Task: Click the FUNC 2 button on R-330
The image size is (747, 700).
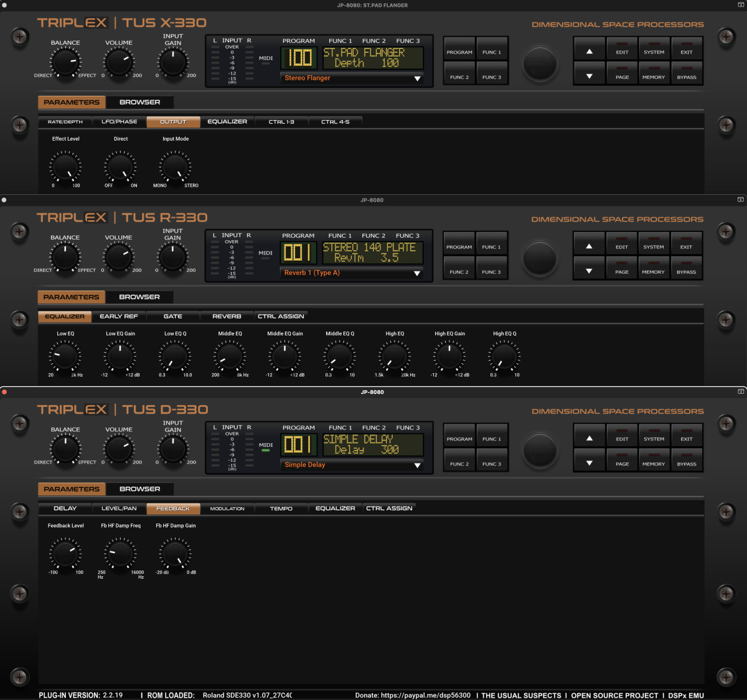Action: (x=459, y=268)
